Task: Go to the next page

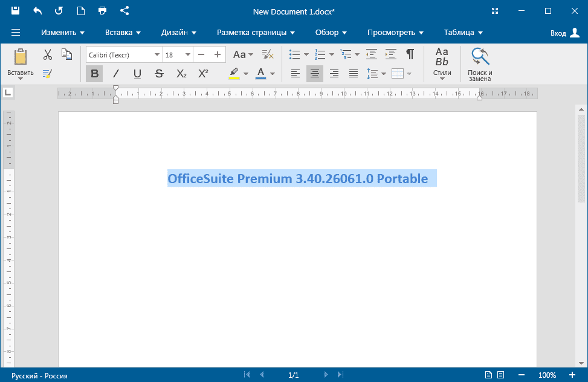Action: point(326,375)
